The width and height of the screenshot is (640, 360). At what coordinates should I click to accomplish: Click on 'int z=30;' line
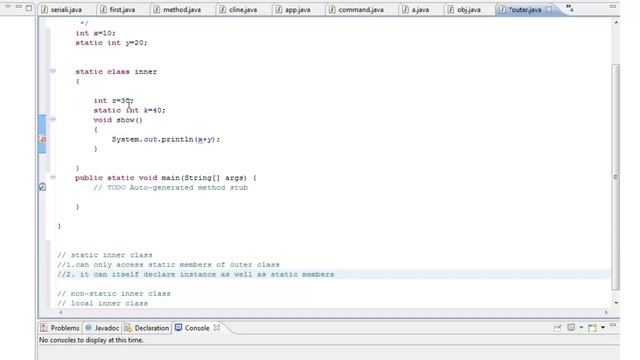(x=113, y=100)
